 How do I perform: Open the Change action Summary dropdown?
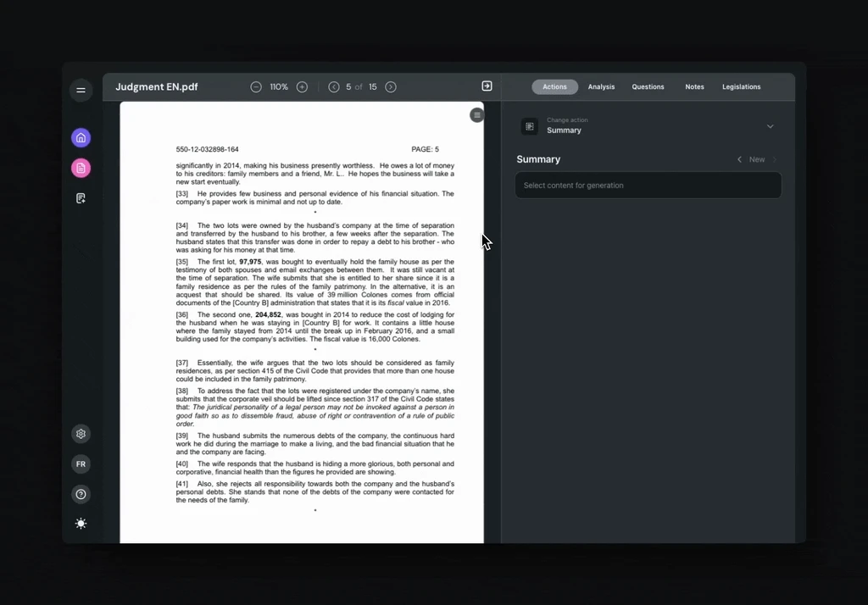pyautogui.click(x=770, y=125)
